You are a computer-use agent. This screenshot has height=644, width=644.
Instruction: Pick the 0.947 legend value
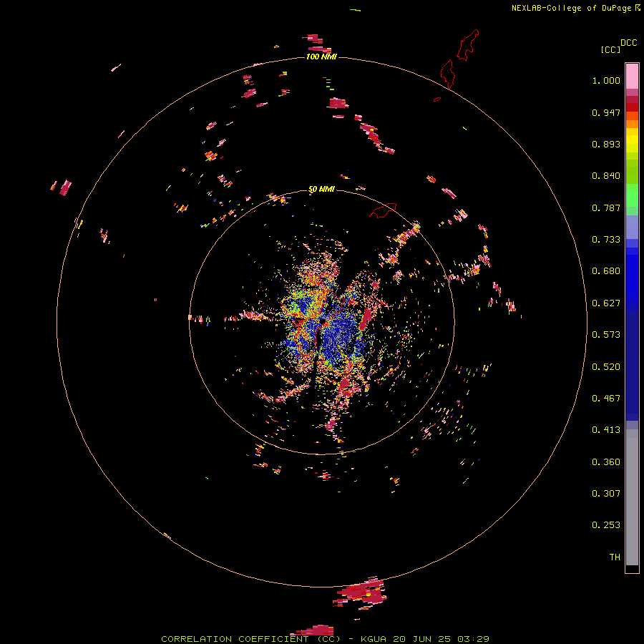pos(606,112)
